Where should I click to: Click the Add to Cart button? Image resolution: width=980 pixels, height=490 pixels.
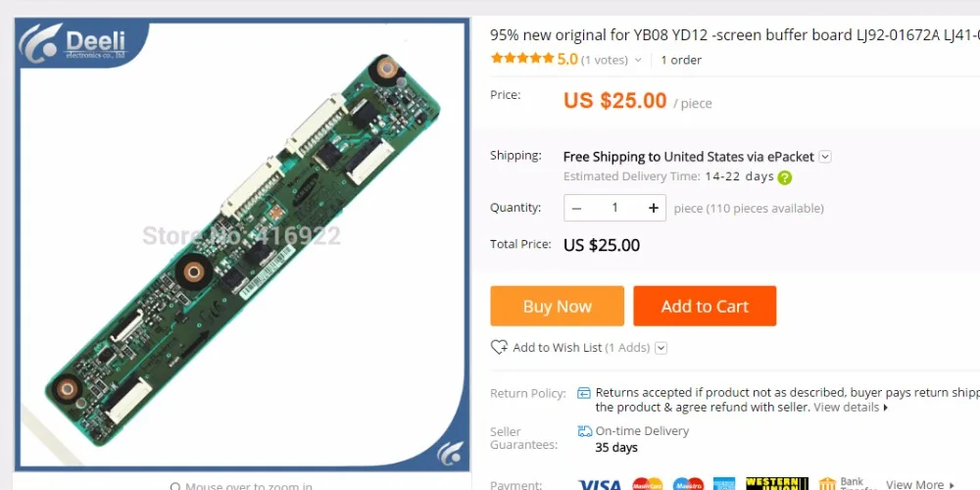705,306
